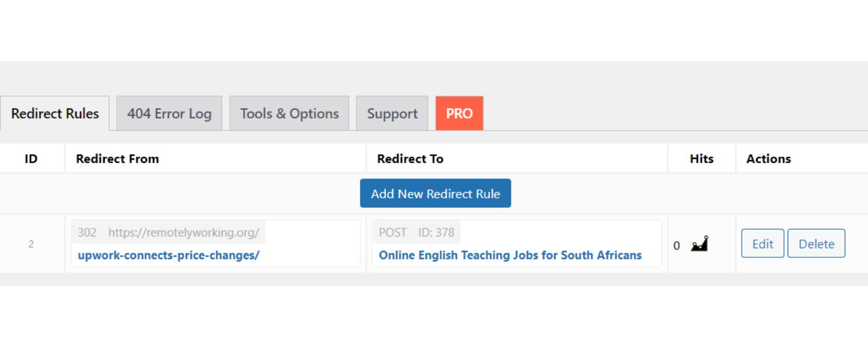The width and height of the screenshot is (868, 347).
Task: Click the hits counter showing 0
Action: [676, 245]
